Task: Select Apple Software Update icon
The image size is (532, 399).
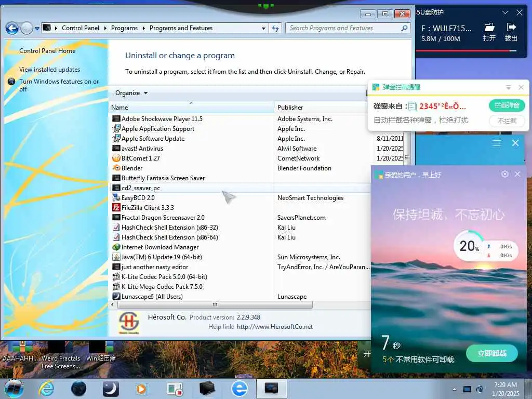Action: [x=116, y=138]
